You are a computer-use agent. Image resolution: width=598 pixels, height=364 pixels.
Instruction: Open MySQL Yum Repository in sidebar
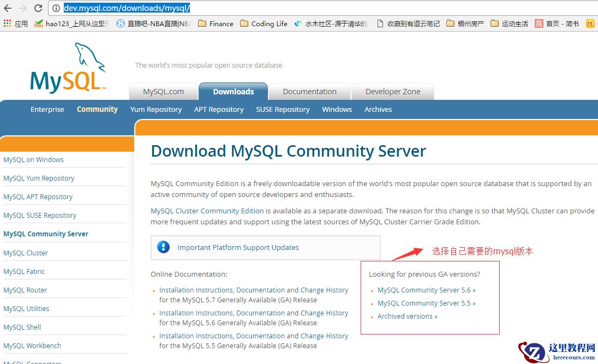tap(39, 178)
